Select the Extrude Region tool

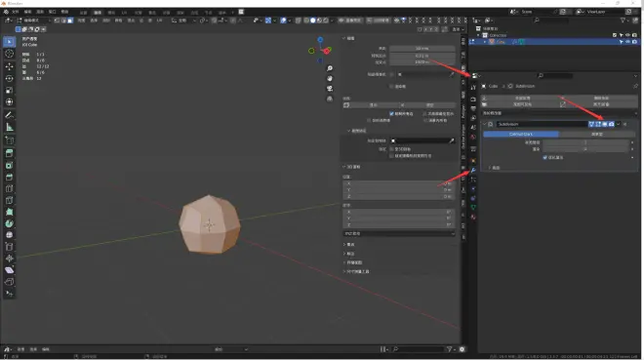point(10,153)
